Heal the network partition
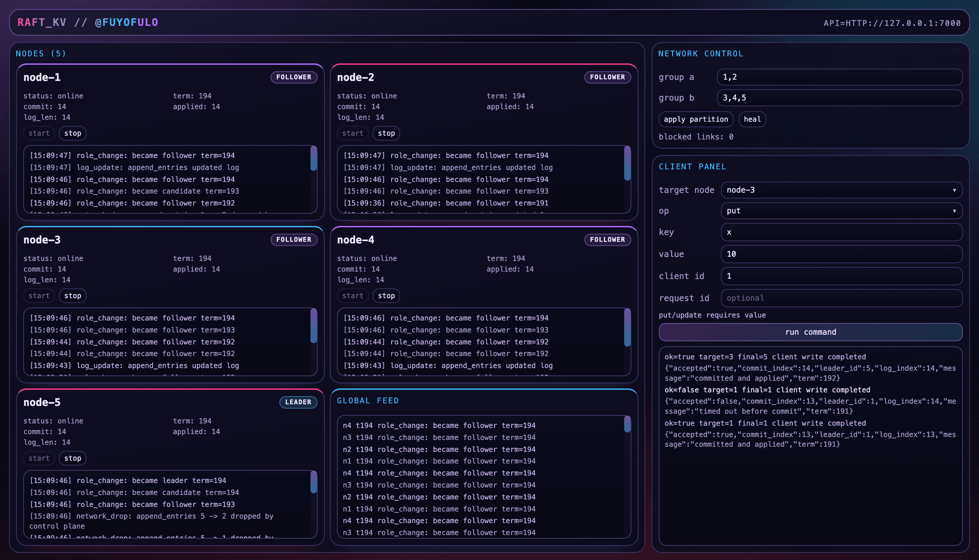This screenshot has width=979, height=560. click(x=752, y=119)
